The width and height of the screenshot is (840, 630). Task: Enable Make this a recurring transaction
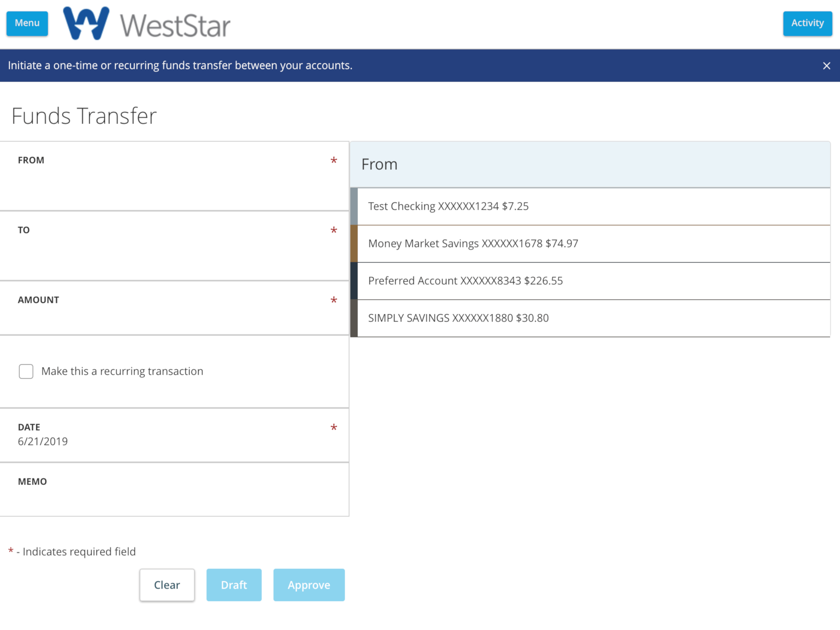(x=26, y=371)
